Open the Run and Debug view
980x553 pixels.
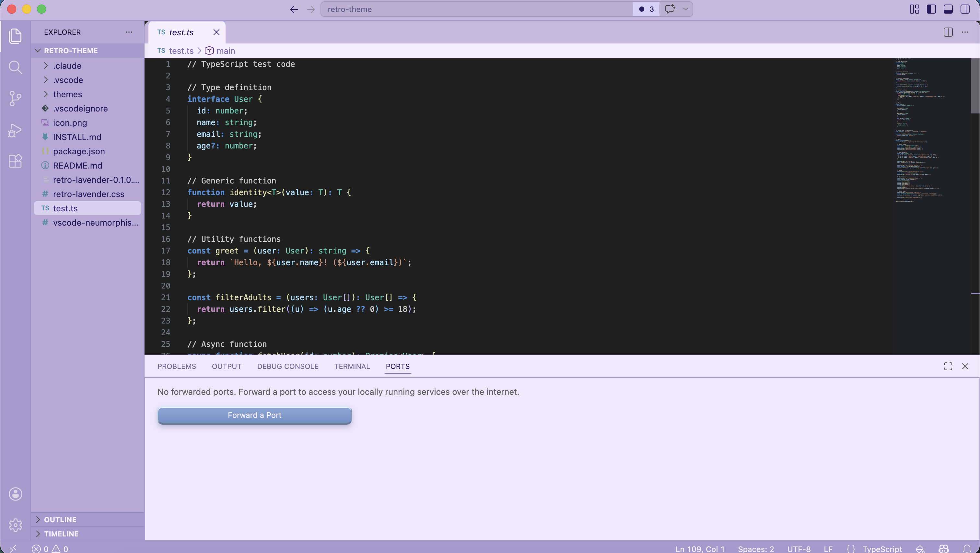click(x=15, y=130)
